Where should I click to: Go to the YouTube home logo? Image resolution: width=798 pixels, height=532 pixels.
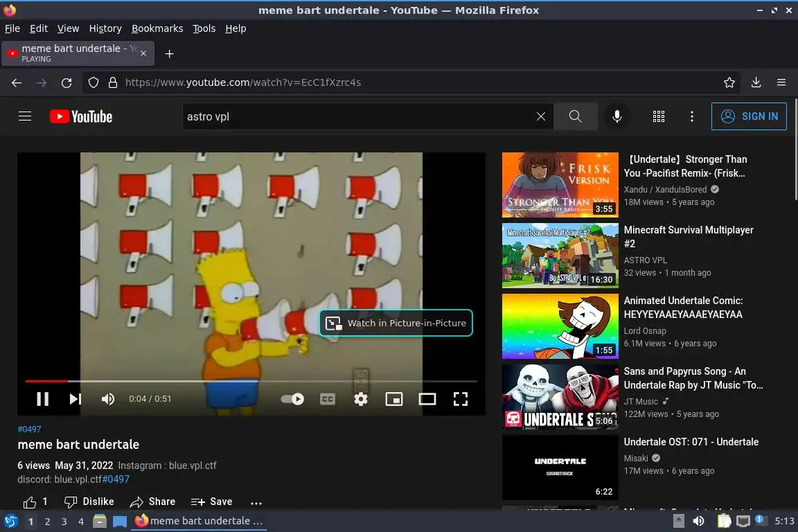coord(81,116)
